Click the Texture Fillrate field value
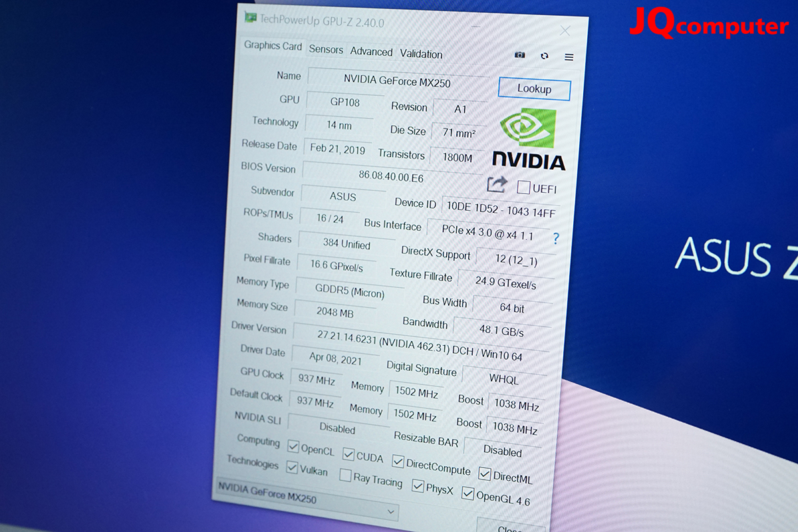The height and width of the screenshot is (532, 798). point(505,282)
